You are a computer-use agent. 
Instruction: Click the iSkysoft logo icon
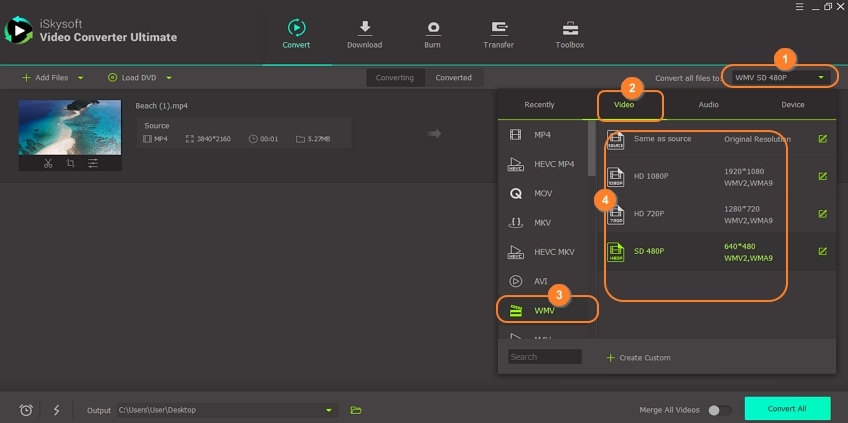[18, 30]
